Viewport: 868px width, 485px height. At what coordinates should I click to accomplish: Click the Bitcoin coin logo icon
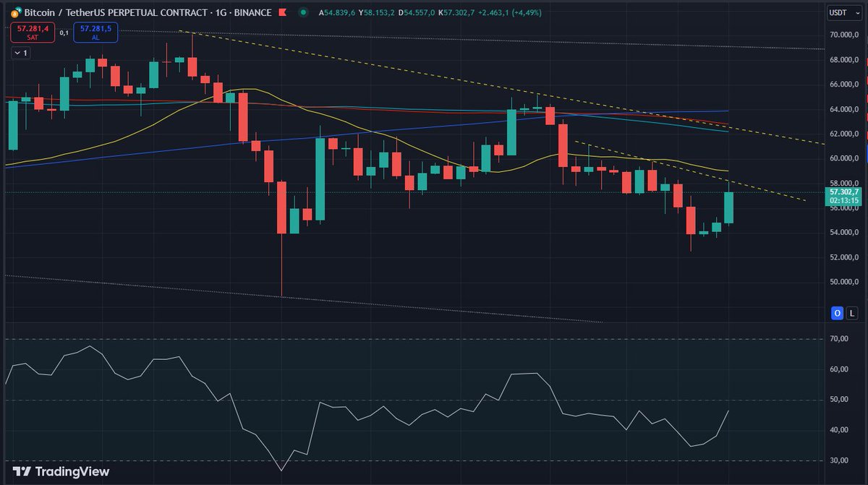pos(15,12)
